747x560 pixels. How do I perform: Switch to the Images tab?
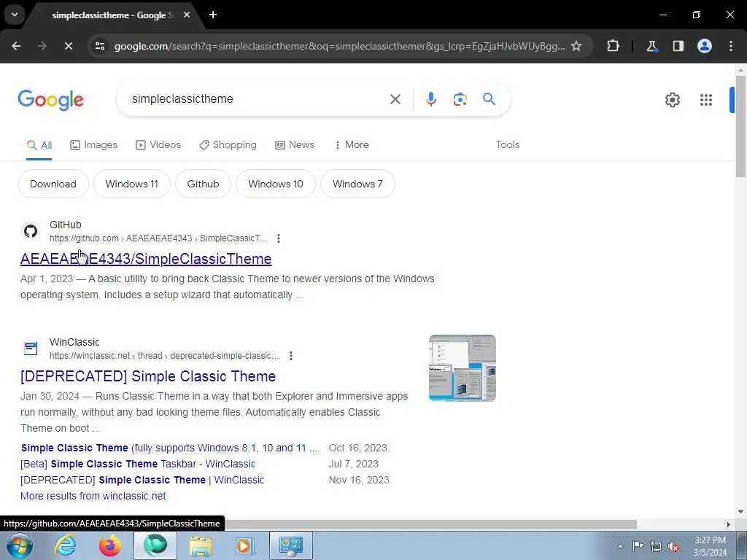[94, 145]
